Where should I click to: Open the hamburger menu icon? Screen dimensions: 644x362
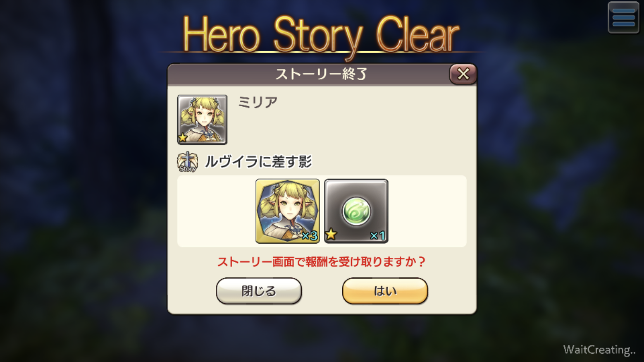pyautogui.click(x=623, y=17)
